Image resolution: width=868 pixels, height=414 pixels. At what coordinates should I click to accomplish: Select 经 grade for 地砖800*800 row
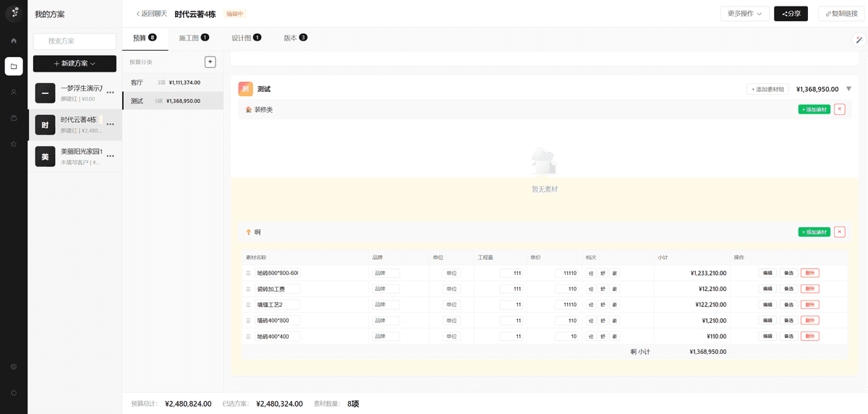point(591,274)
